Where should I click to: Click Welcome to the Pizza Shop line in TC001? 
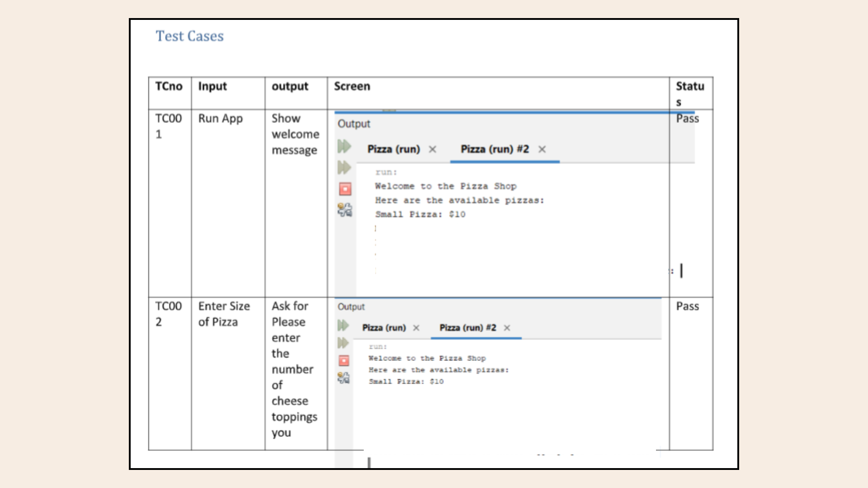click(446, 186)
